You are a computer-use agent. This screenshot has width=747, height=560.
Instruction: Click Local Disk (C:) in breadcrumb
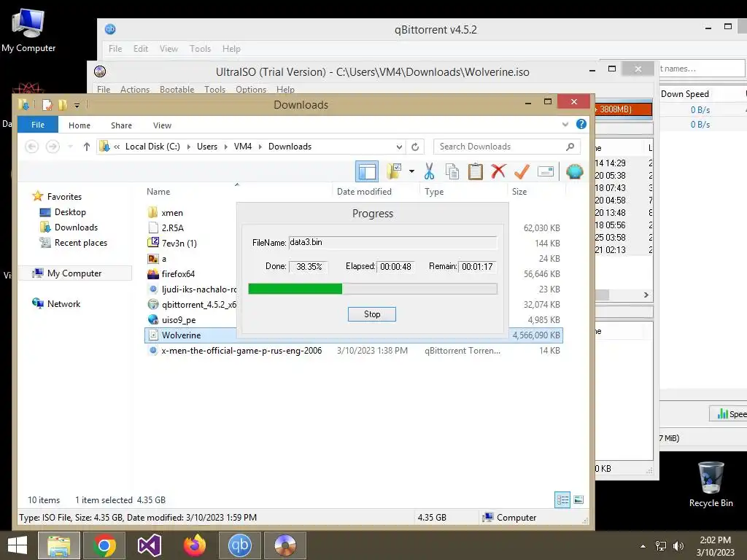click(x=152, y=147)
